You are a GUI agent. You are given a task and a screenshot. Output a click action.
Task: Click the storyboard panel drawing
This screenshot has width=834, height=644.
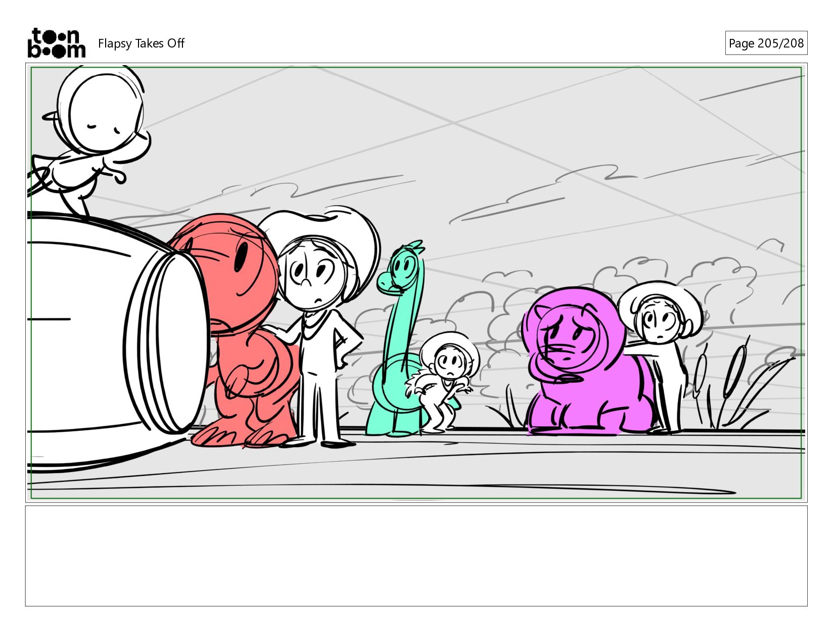[x=416, y=283]
